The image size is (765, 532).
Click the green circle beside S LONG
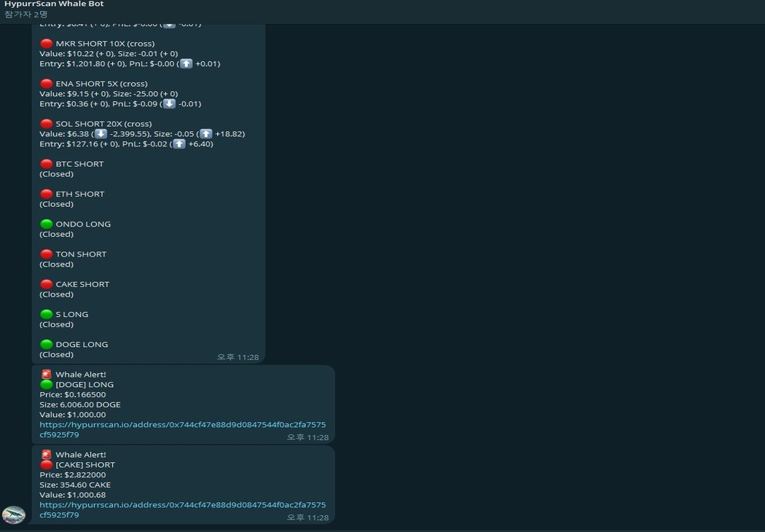pos(47,315)
